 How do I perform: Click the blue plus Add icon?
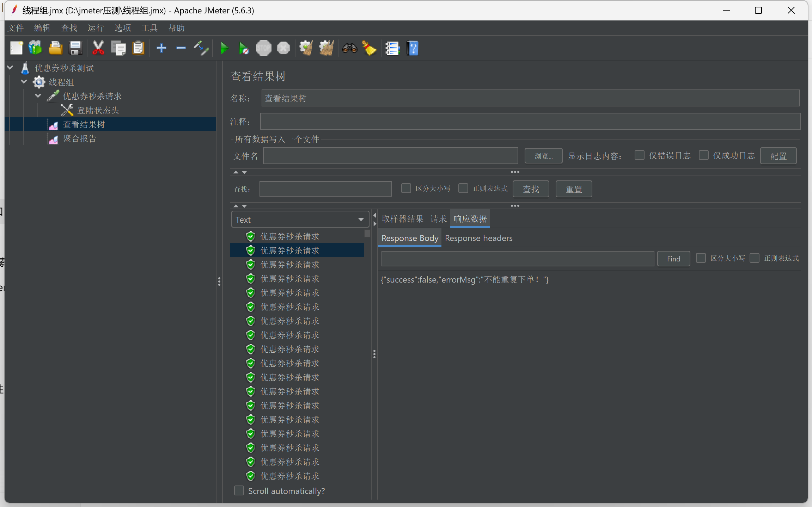[161, 48]
